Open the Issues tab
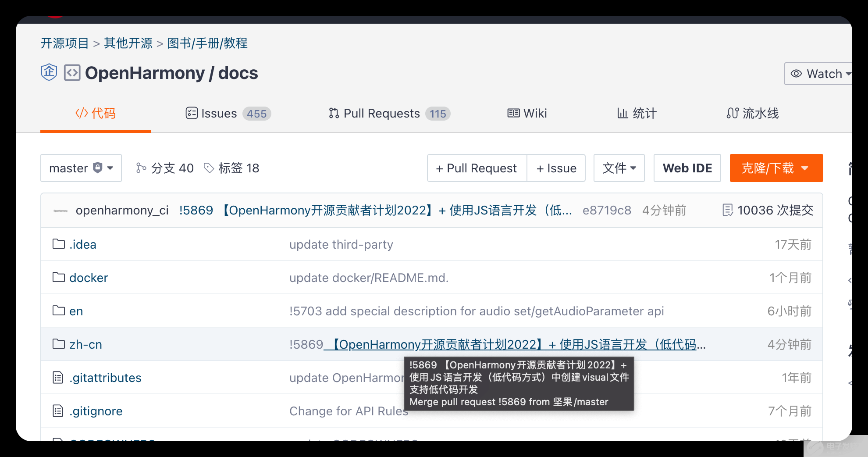Screen dimensions: 868x457 click(x=228, y=114)
